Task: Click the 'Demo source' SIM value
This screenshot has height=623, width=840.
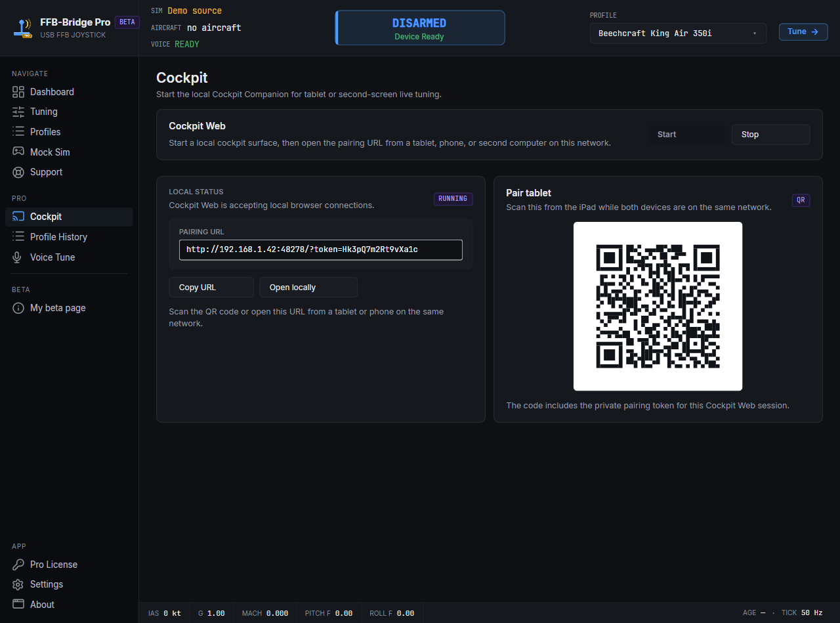Action: [195, 11]
